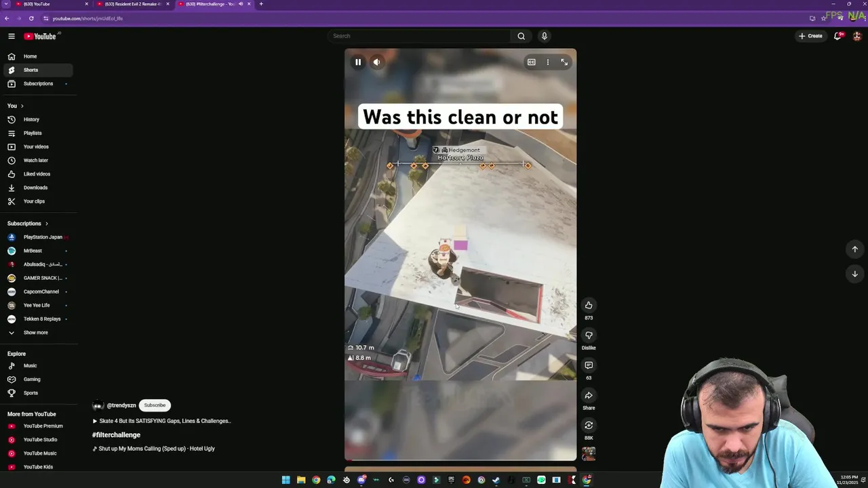
Task: Open Your clips
Action: pos(37,201)
